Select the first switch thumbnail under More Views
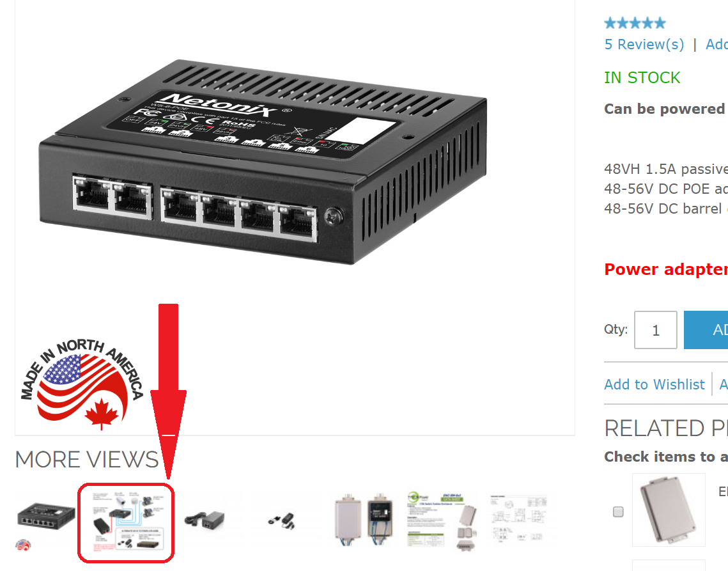 45,516
